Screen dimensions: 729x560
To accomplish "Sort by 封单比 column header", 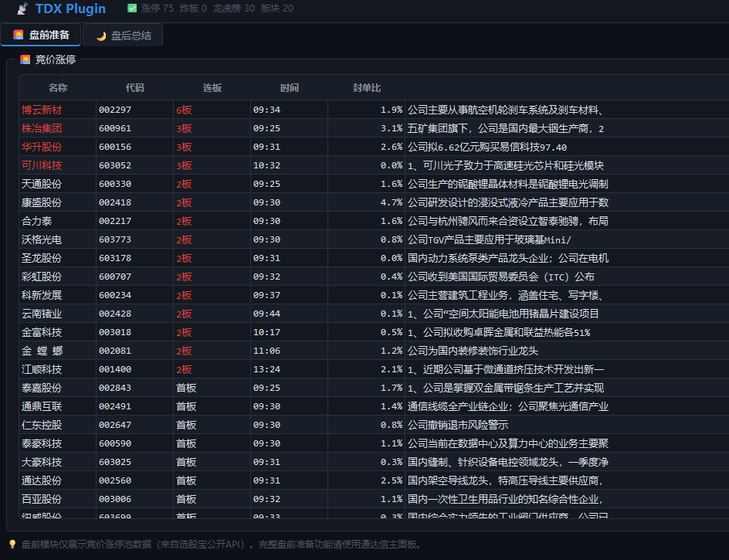I will [x=367, y=88].
